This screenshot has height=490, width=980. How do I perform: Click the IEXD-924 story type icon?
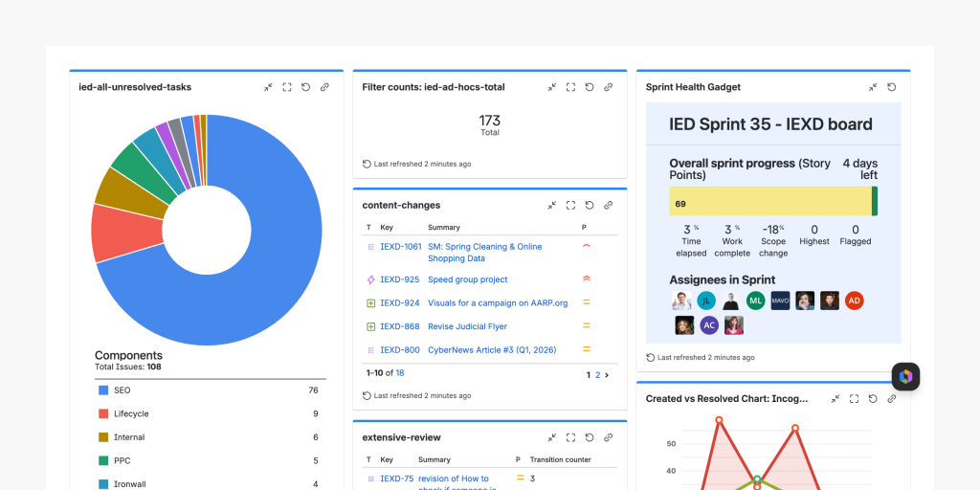370,303
